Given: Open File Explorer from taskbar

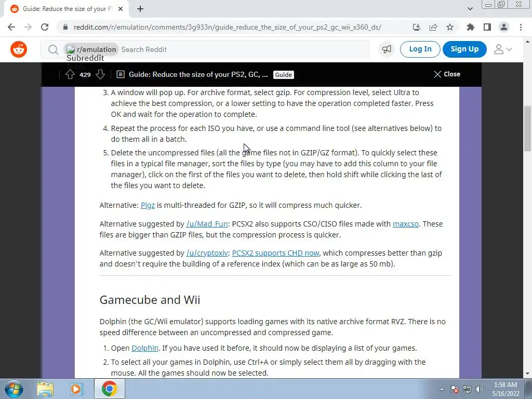Looking at the screenshot, I should pos(45,389).
